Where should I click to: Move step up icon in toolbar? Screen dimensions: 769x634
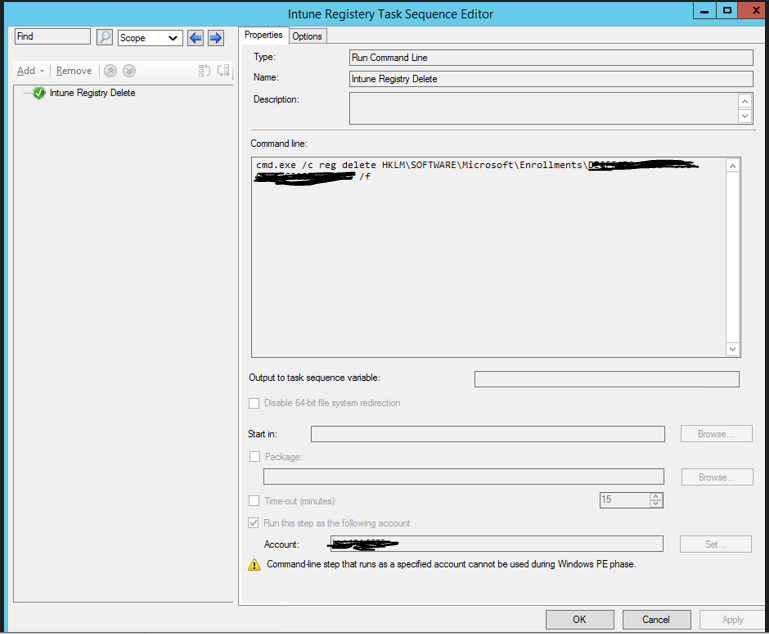(110, 71)
